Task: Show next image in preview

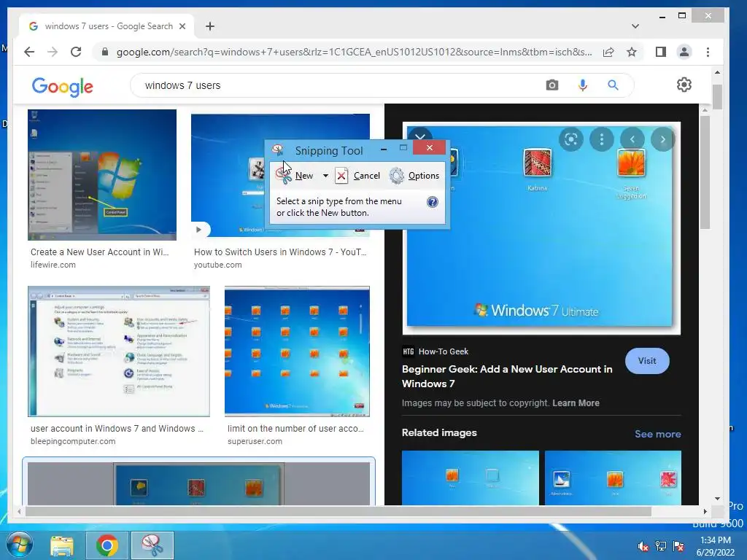Action: (662, 139)
